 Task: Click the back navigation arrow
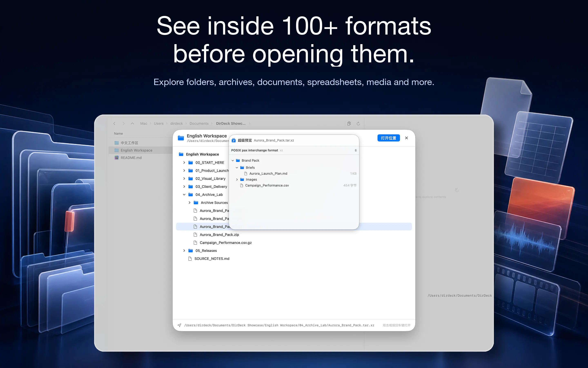tap(115, 123)
